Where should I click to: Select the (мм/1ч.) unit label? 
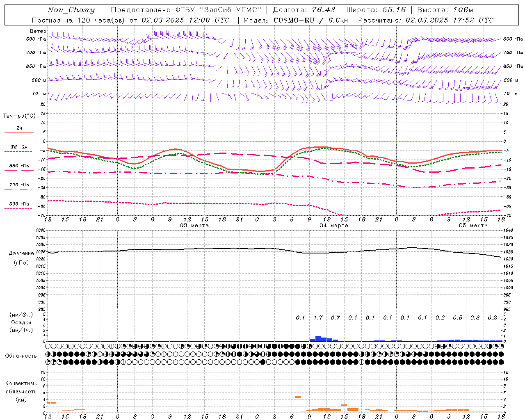(x=21, y=330)
